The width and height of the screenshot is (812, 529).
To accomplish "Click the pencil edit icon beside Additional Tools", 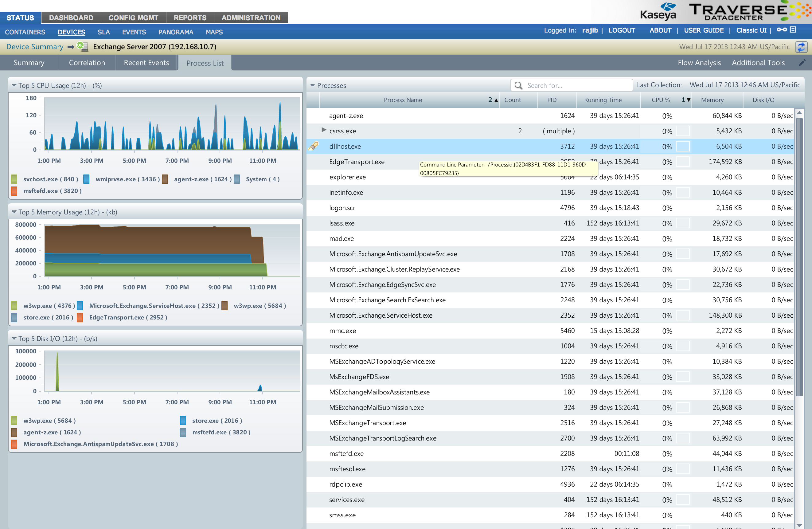I will click(x=802, y=63).
